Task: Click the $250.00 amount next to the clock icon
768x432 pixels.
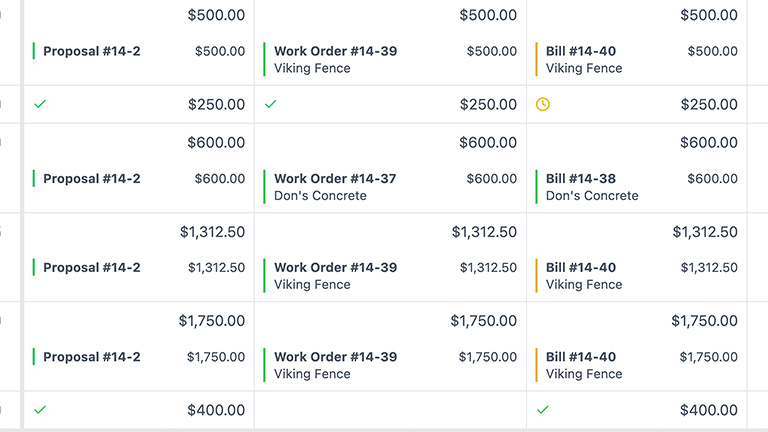Action: [709, 104]
